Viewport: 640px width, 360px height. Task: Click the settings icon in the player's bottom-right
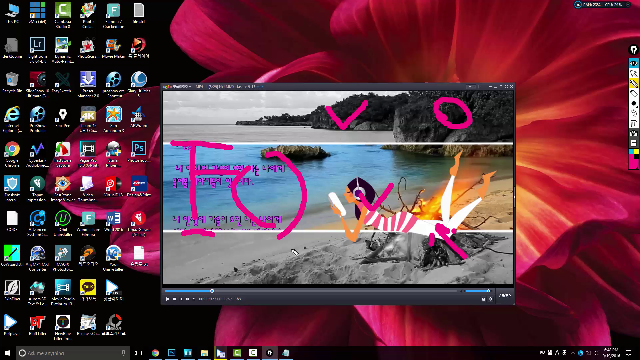[491, 299]
